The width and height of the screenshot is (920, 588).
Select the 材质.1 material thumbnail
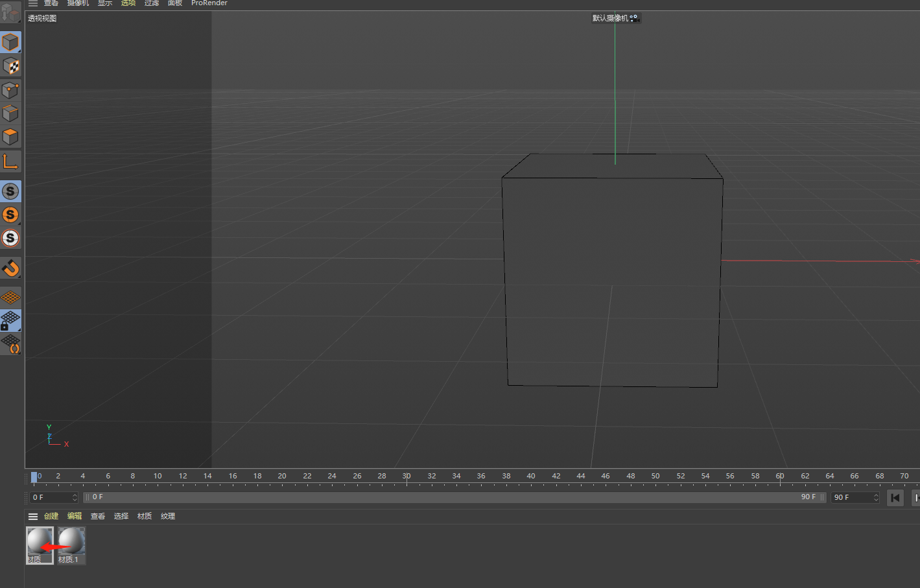[x=71, y=545]
